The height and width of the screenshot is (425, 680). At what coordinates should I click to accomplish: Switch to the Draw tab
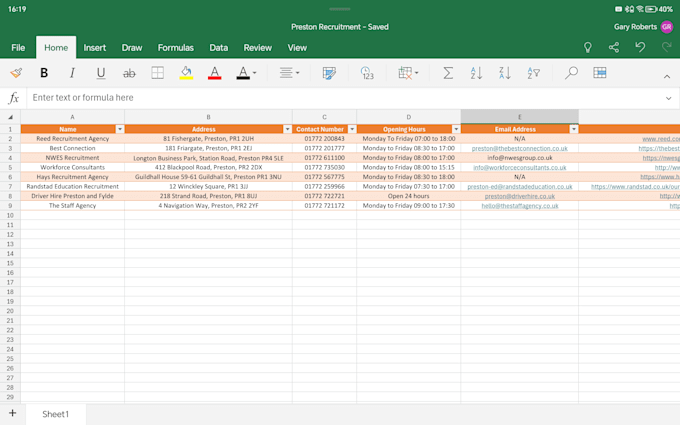(x=132, y=48)
